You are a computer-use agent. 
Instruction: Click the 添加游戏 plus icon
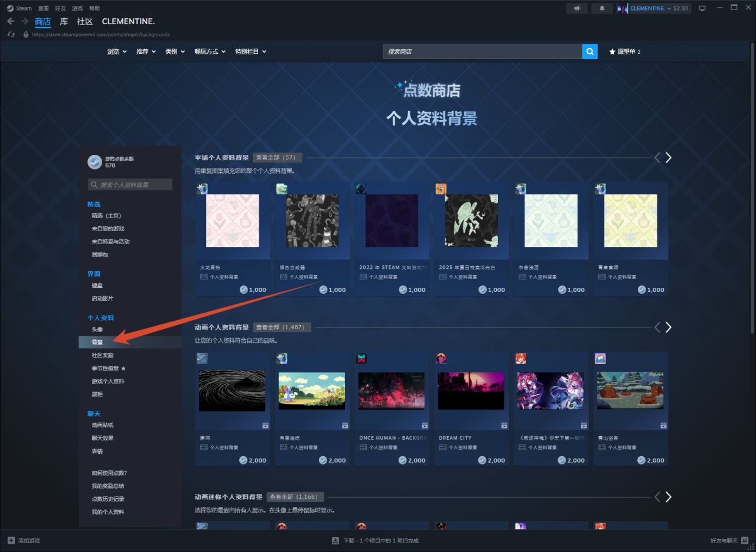pyautogui.click(x=11, y=540)
